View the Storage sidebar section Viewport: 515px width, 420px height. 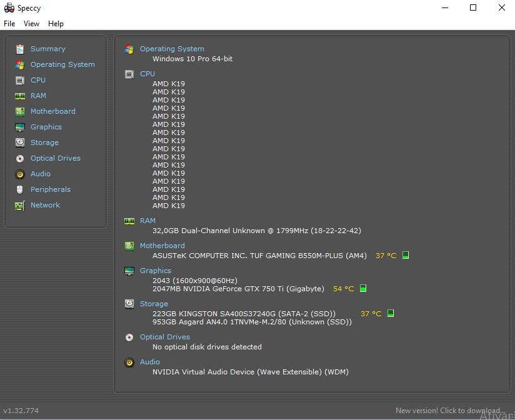coord(44,143)
